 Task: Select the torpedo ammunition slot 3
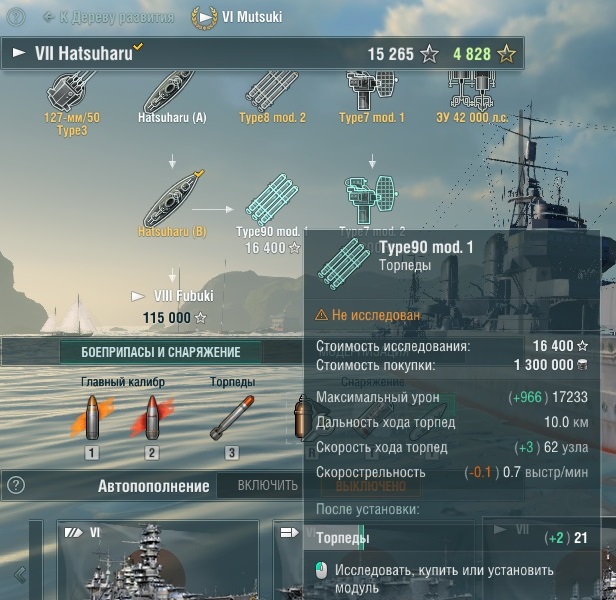pyautogui.click(x=232, y=426)
